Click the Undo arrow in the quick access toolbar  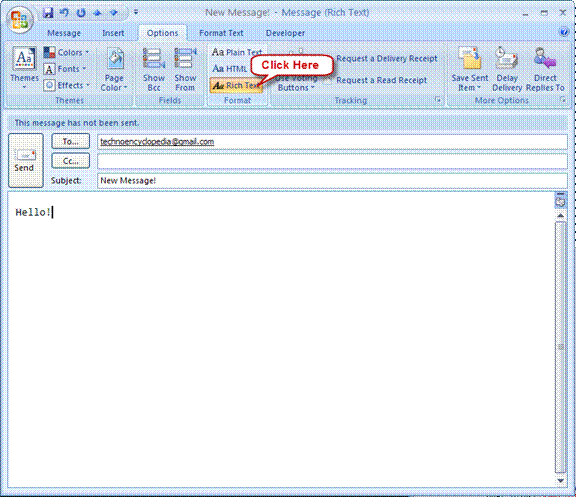64,13
